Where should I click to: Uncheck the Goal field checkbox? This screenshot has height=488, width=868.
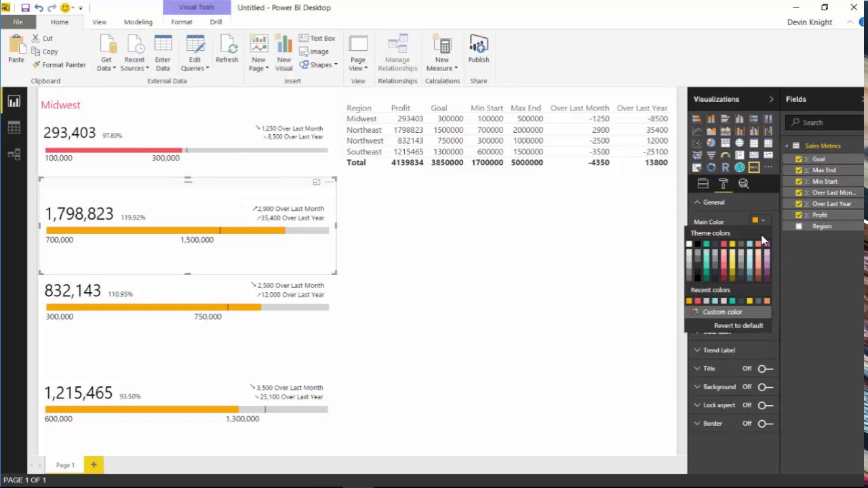click(799, 159)
